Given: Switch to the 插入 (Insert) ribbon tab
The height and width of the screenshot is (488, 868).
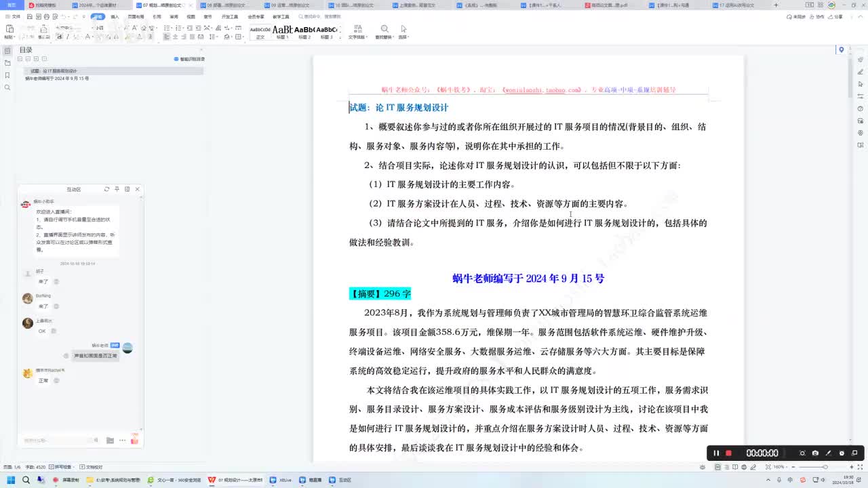Looking at the screenshot, I should click(115, 16).
